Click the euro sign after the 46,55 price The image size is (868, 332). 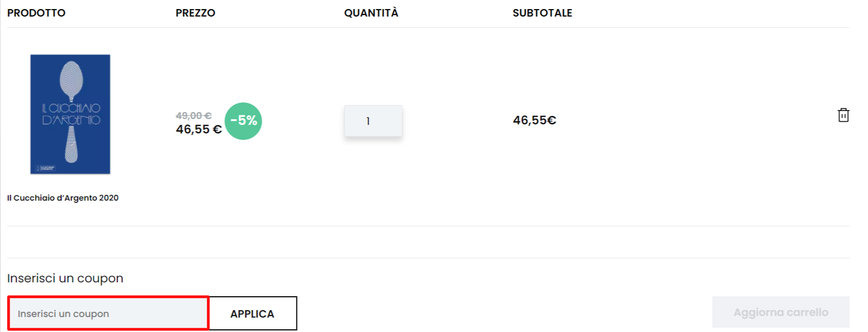pyautogui.click(x=217, y=130)
